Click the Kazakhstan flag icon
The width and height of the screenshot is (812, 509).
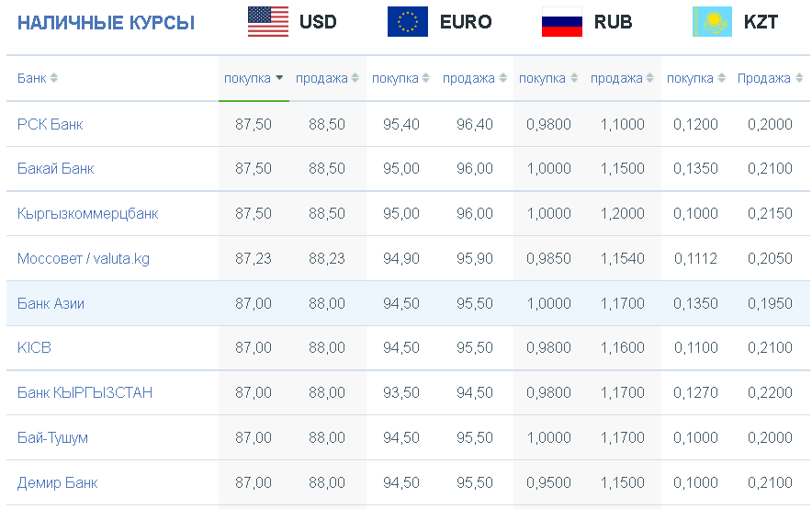(x=712, y=22)
